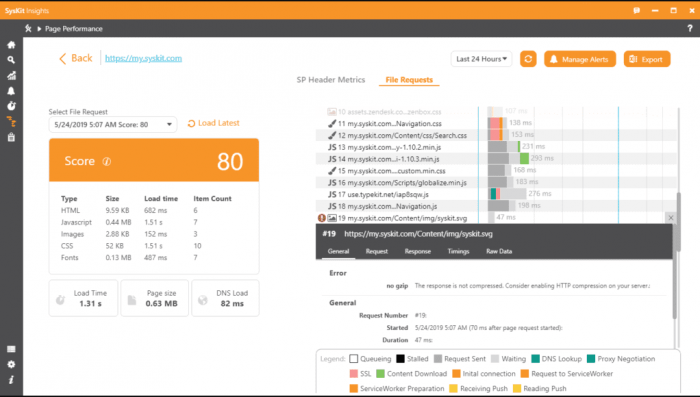The image size is (700, 397).
Task: Open the settings gear in sidebar
Action: tap(11, 364)
